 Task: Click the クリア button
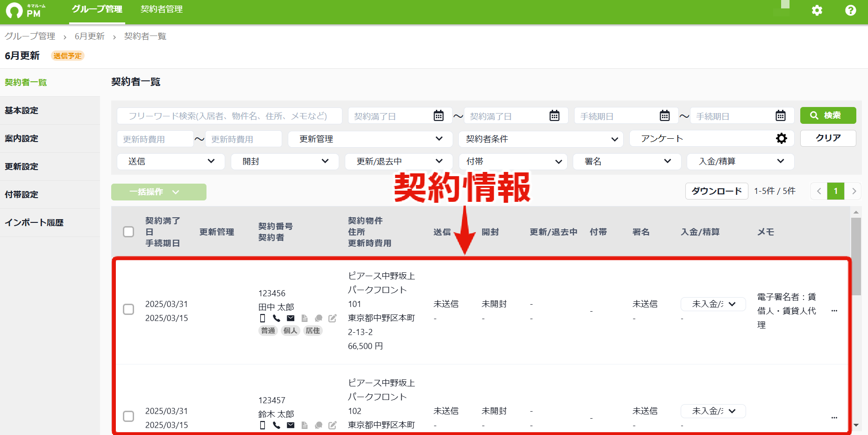828,138
